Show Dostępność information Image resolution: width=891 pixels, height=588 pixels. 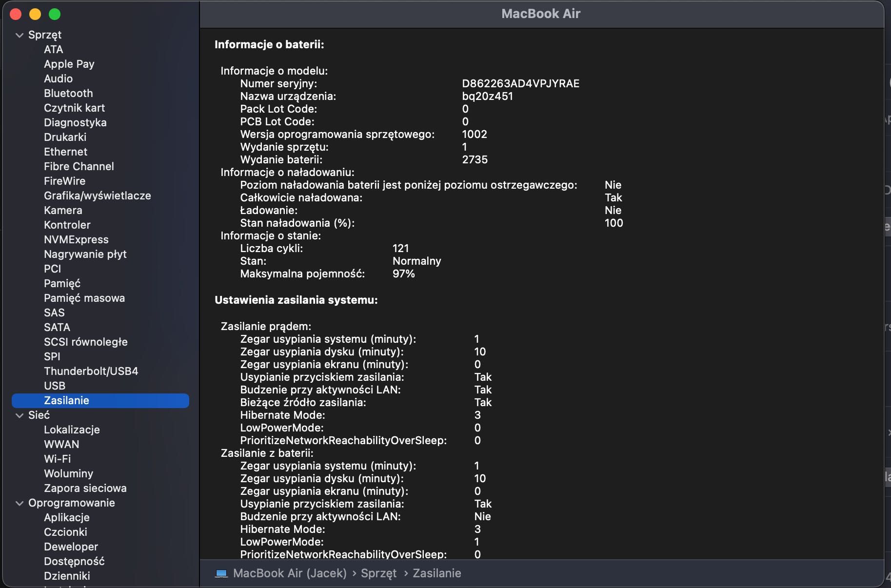click(x=74, y=561)
